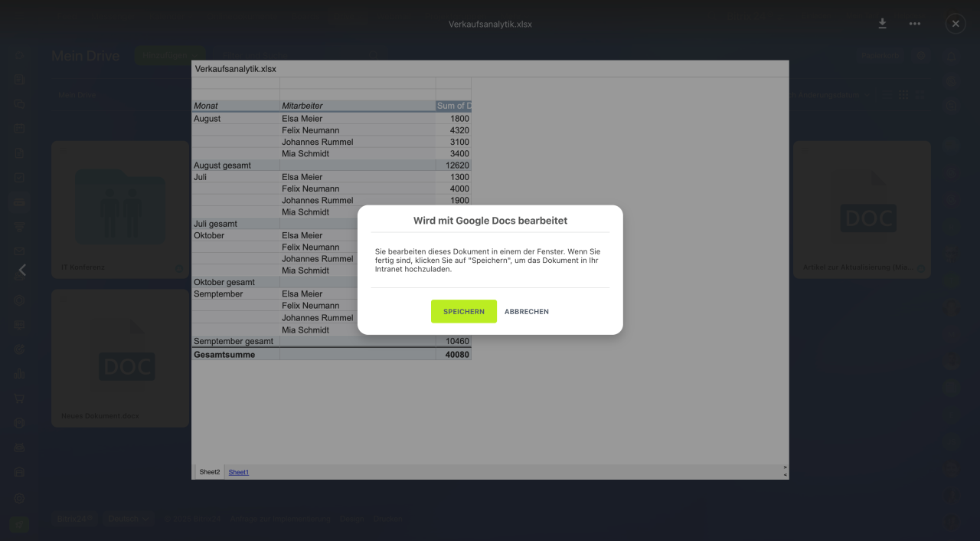Close the document viewer with the X

tap(955, 24)
